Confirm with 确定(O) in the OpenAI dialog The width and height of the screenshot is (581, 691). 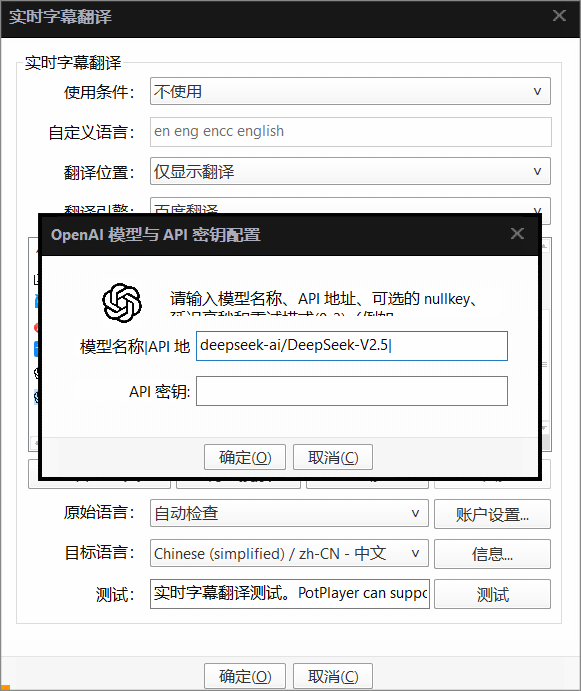pos(245,457)
